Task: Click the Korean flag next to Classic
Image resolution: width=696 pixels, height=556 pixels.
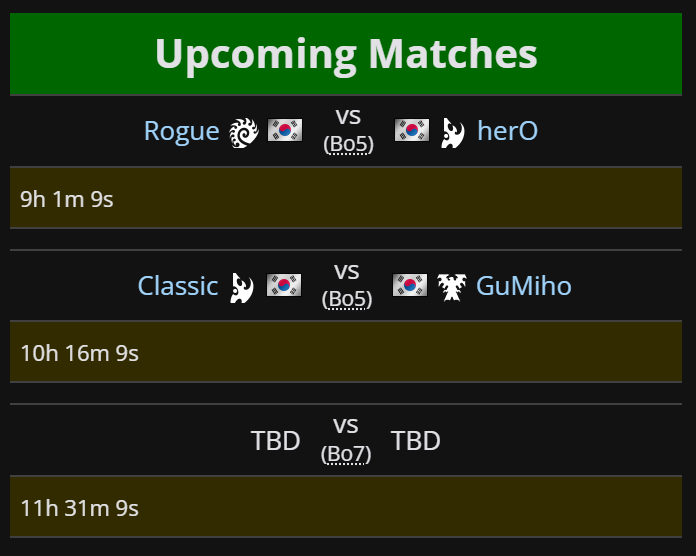Action: click(284, 285)
